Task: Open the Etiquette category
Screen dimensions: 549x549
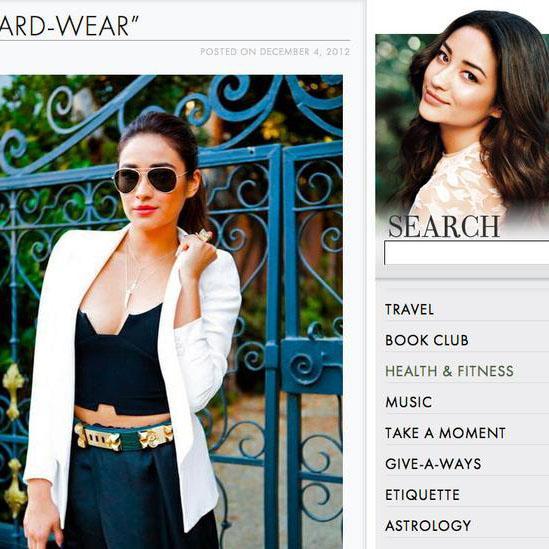Action: (422, 495)
